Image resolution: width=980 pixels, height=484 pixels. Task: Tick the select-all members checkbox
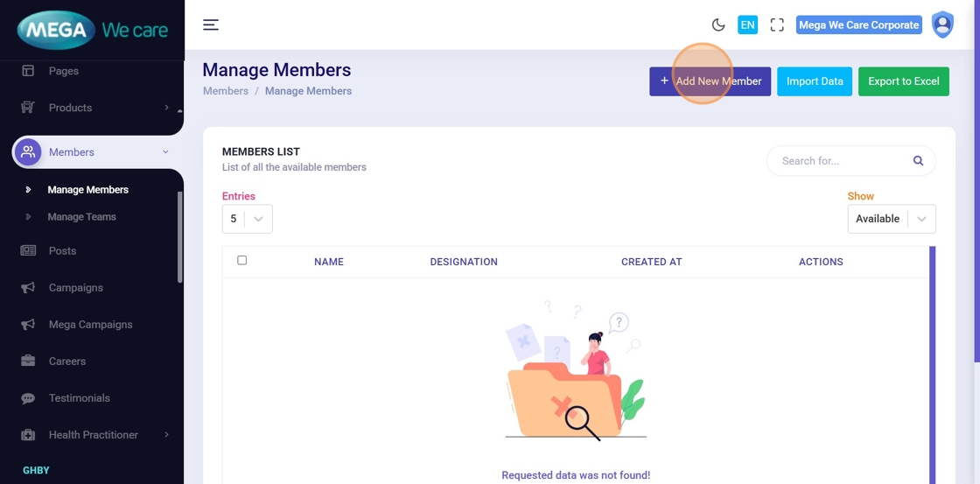click(x=242, y=260)
